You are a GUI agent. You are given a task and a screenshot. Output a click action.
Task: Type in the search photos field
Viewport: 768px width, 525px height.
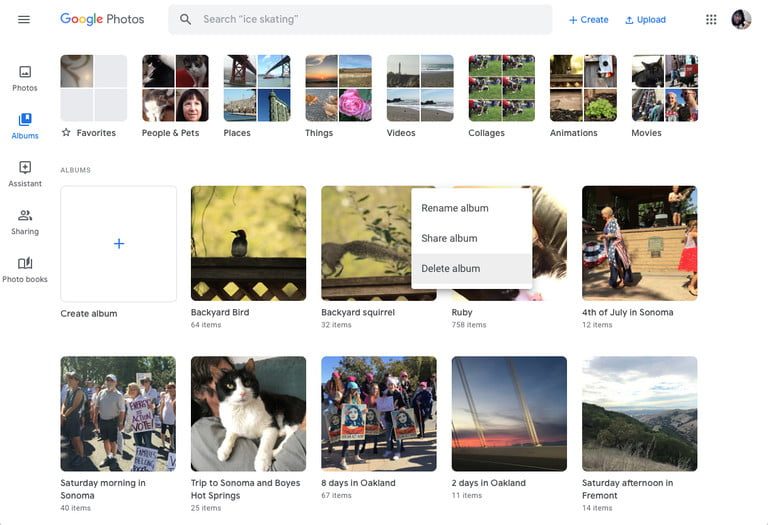370,19
